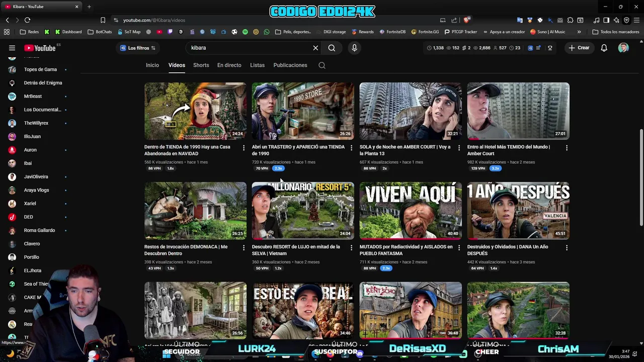Open the 1990 STORE video thumbnail
644x362 pixels.
(303, 111)
